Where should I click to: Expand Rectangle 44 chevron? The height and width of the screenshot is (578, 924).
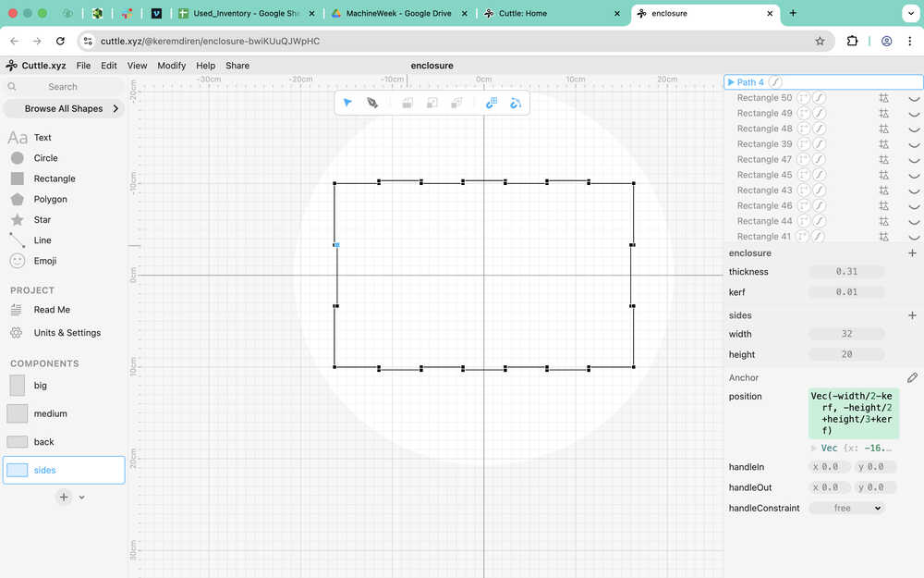point(914,222)
